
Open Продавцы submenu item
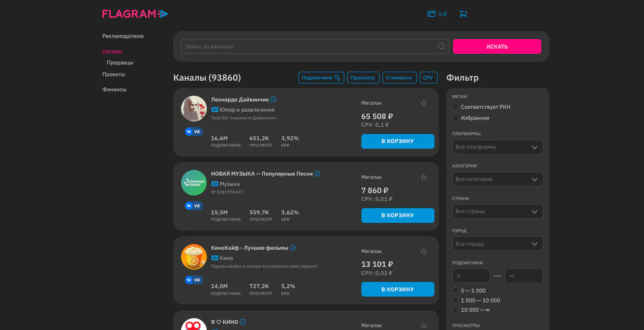pos(120,62)
